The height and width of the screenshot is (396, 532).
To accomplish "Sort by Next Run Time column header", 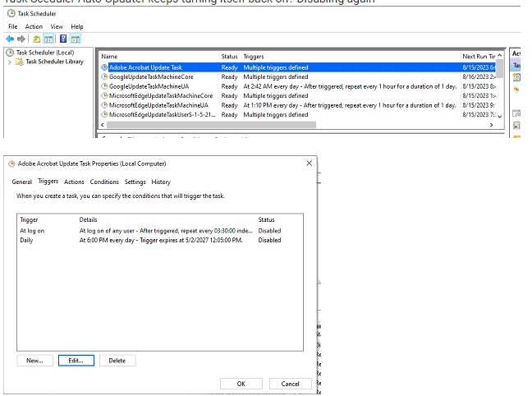I will pos(479,57).
